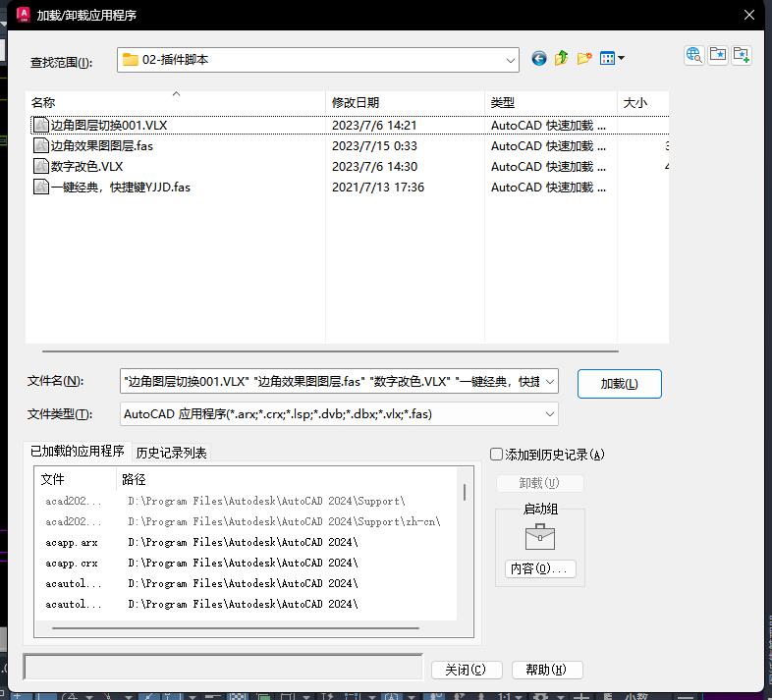Click inside the 文件名 input field

(x=331, y=382)
